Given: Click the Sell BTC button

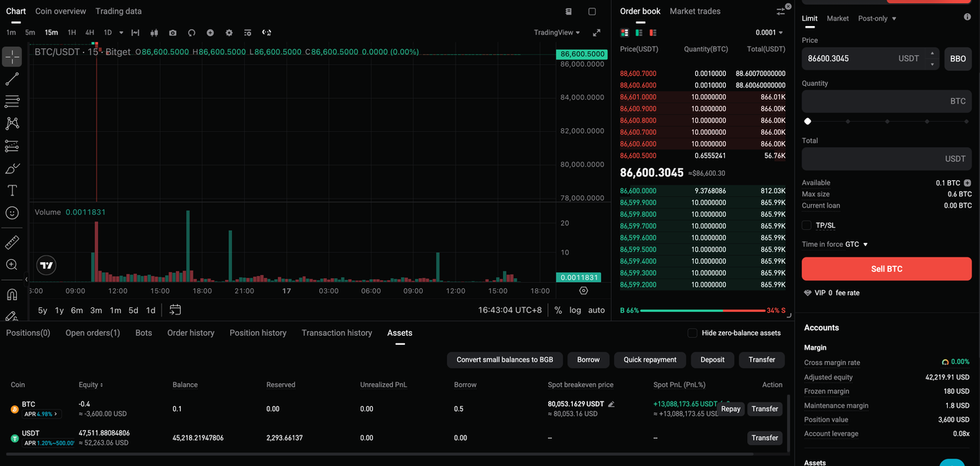Looking at the screenshot, I should (x=887, y=269).
